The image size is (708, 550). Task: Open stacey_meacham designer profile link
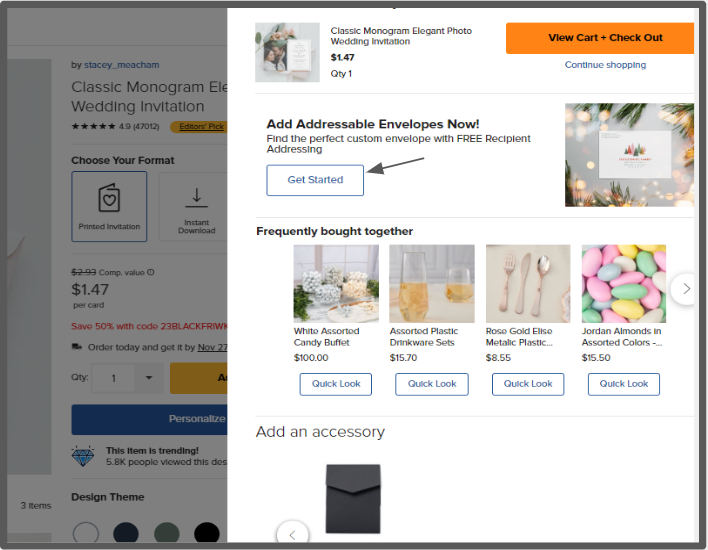pos(121,65)
